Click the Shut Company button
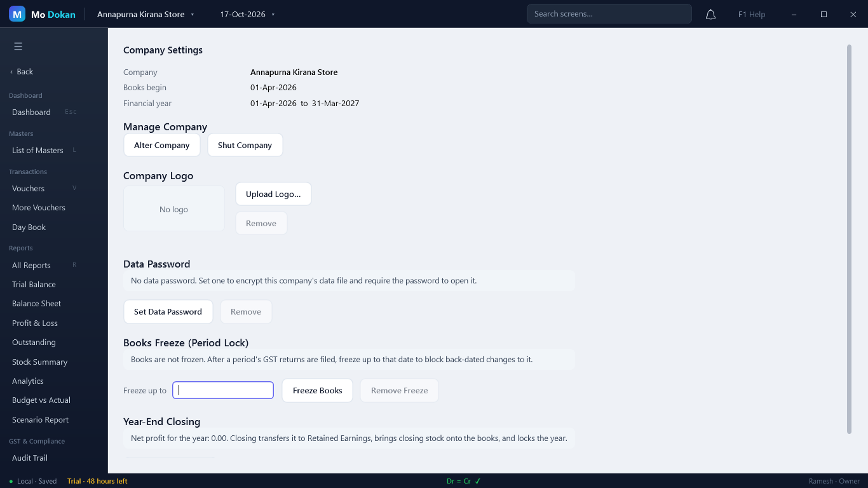 pyautogui.click(x=245, y=145)
